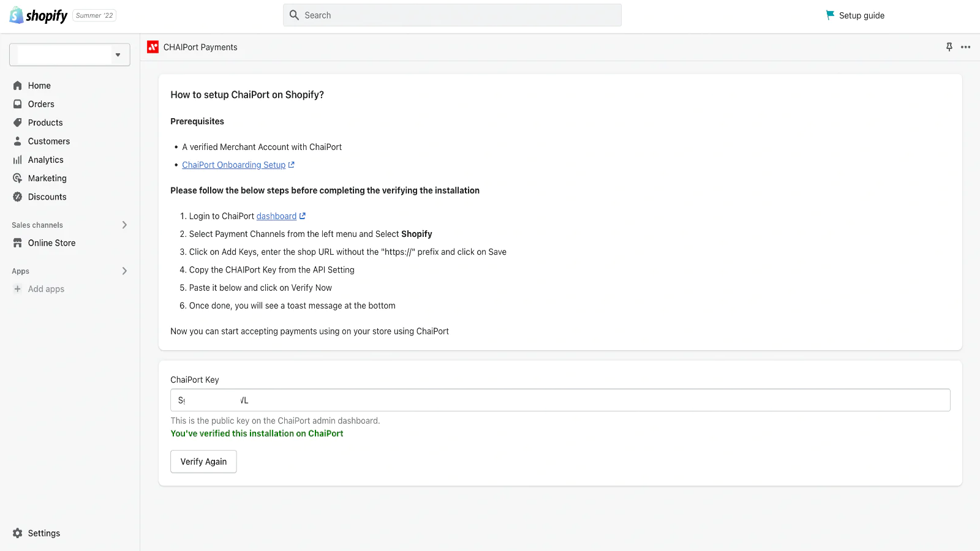Click the Add apps plus icon

(18, 289)
